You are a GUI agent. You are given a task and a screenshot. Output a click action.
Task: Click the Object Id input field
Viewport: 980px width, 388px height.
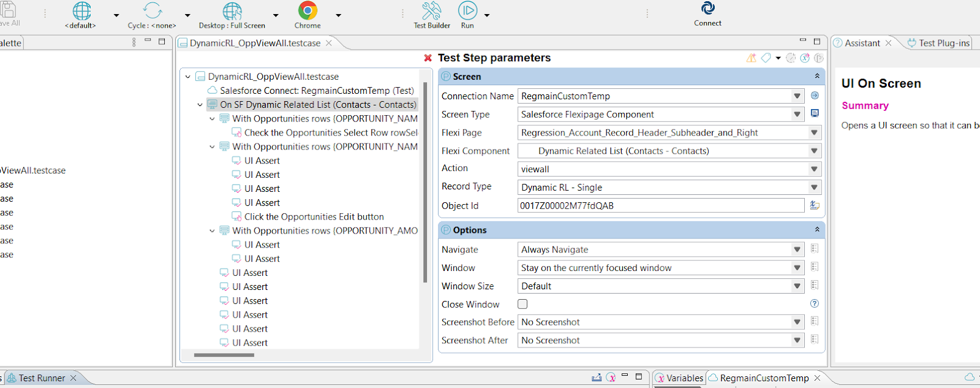(660, 206)
